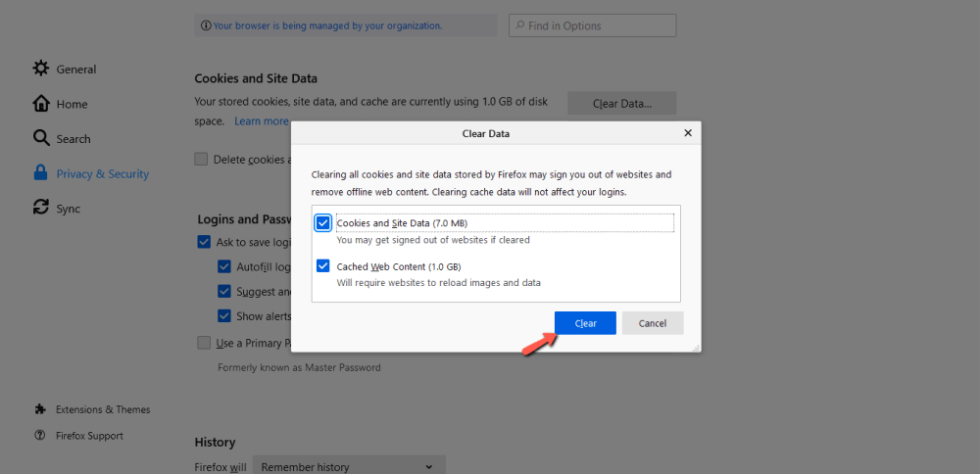Click the Clear Data... button
980x474 pixels.
tap(622, 104)
